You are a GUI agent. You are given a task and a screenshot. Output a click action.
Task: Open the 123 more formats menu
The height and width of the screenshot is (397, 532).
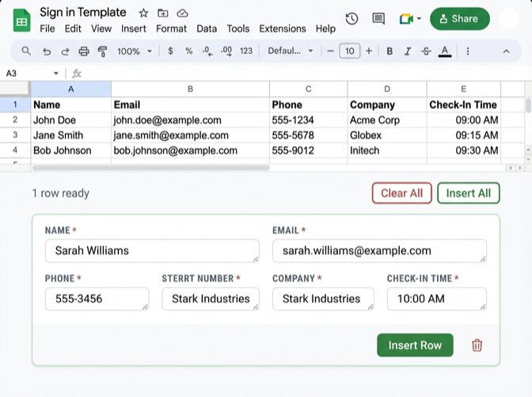(x=246, y=52)
